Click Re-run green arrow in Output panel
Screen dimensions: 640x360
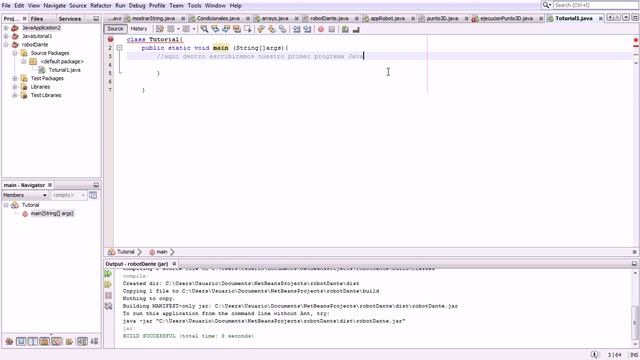(x=108, y=274)
